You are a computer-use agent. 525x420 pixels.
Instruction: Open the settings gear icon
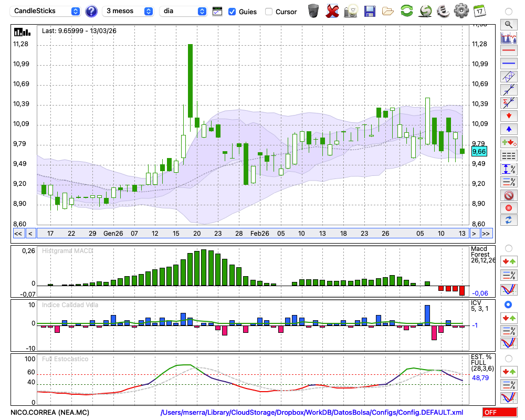[461, 11]
